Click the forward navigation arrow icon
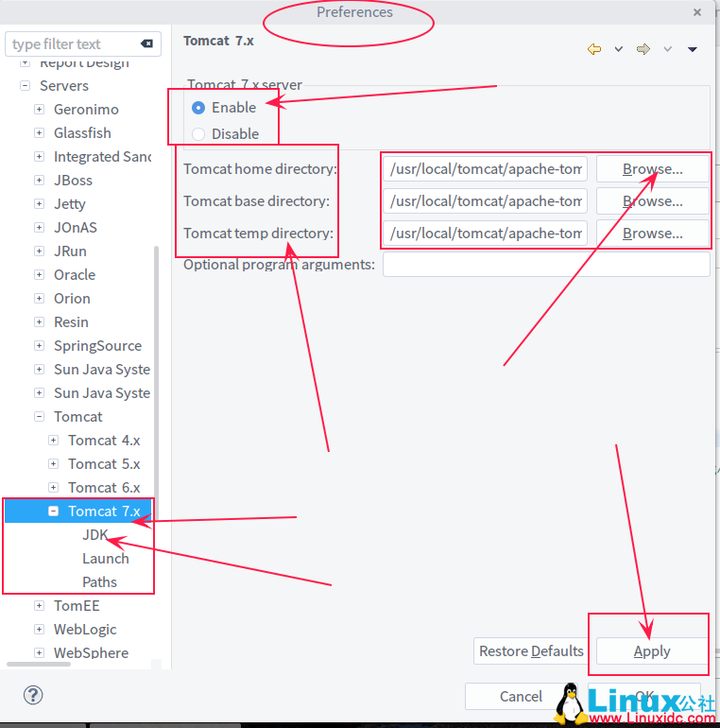 pos(643,49)
